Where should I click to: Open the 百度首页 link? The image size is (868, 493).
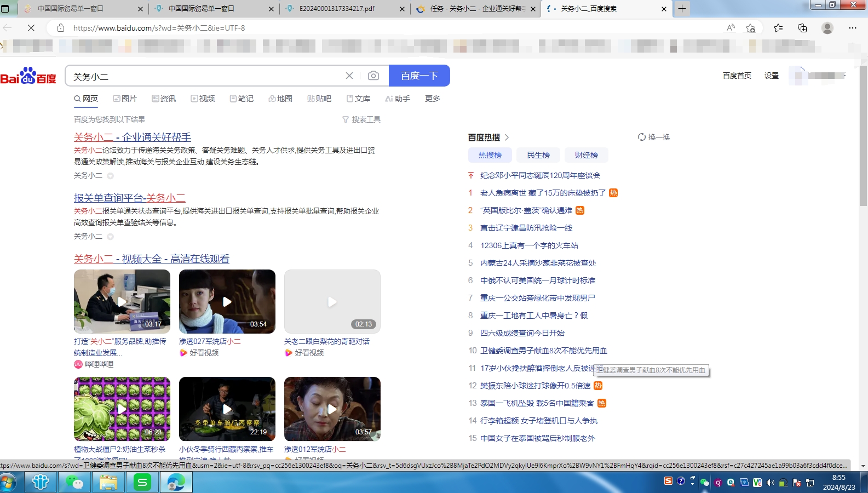737,76
